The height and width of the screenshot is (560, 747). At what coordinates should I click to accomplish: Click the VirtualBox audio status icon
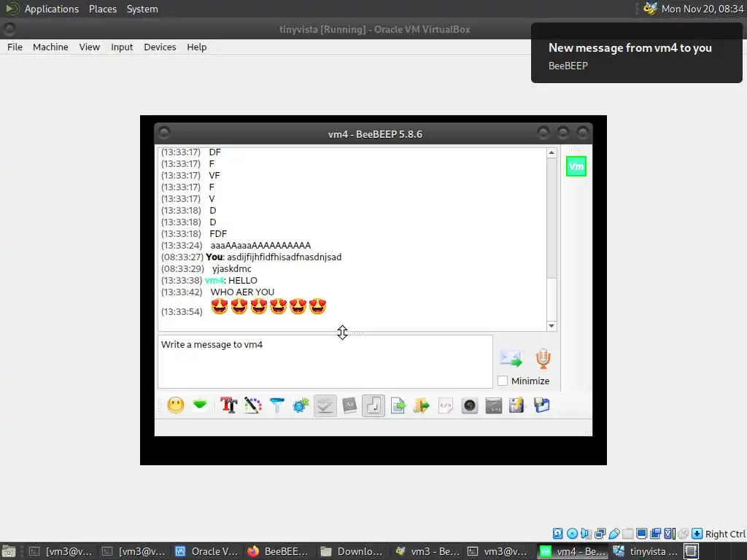(x=586, y=534)
